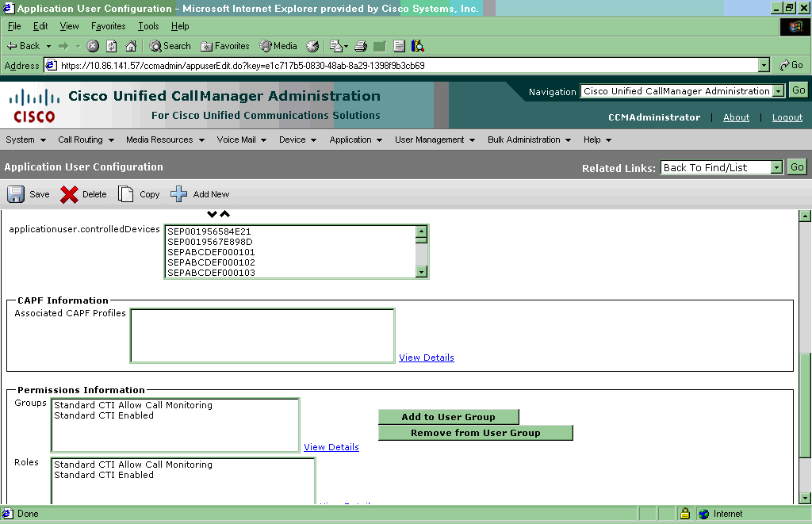Go to Home page icon
This screenshot has height=524, width=812.
point(131,46)
